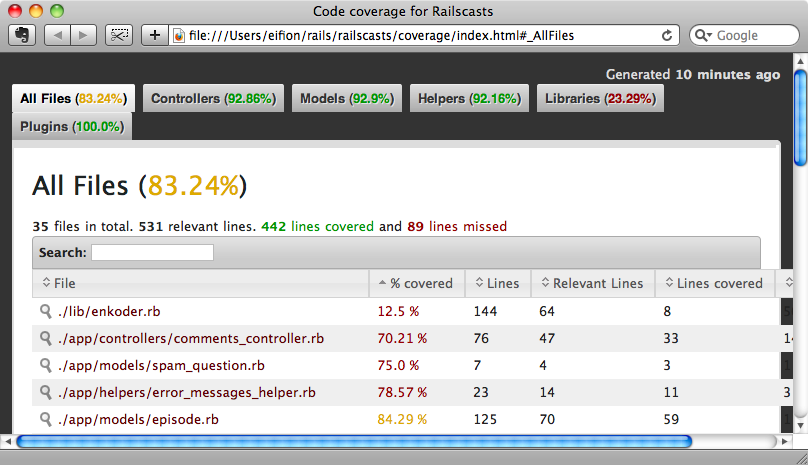The height and width of the screenshot is (465, 808).
Task: Open the ./app/models/episode.rb file link
Action: coord(139,419)
